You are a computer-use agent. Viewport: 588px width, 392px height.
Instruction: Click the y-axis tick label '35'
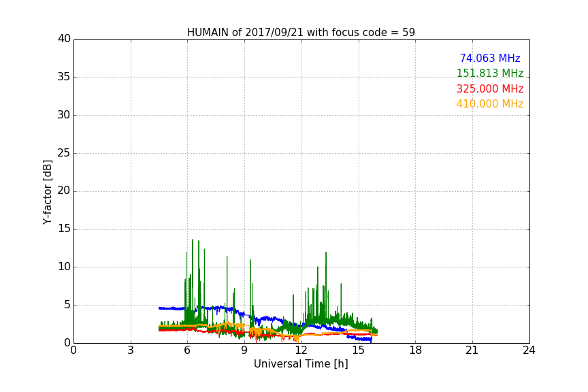64,77
